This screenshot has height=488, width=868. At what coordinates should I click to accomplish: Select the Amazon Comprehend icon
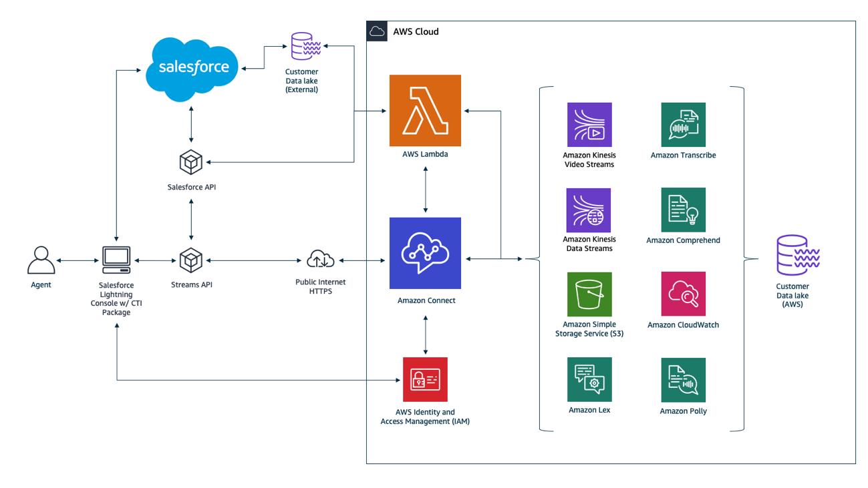coord(683,210)
